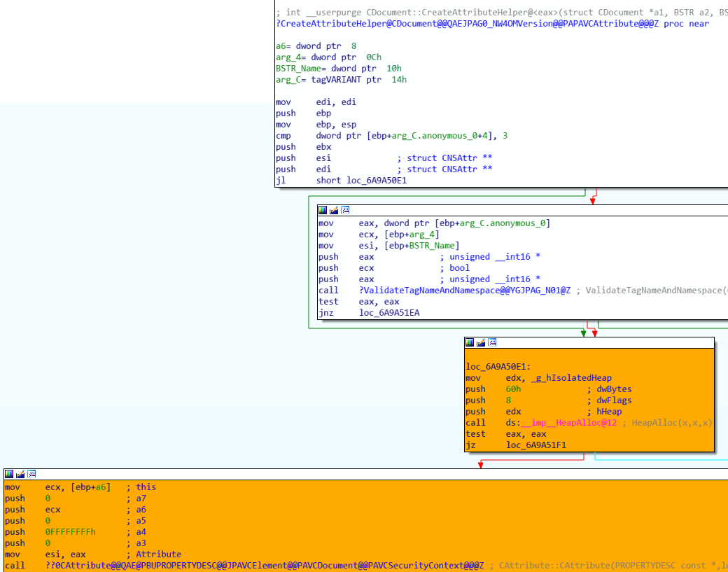Click the pencil edit icon on HeapAlloc block

click(481, 342)
